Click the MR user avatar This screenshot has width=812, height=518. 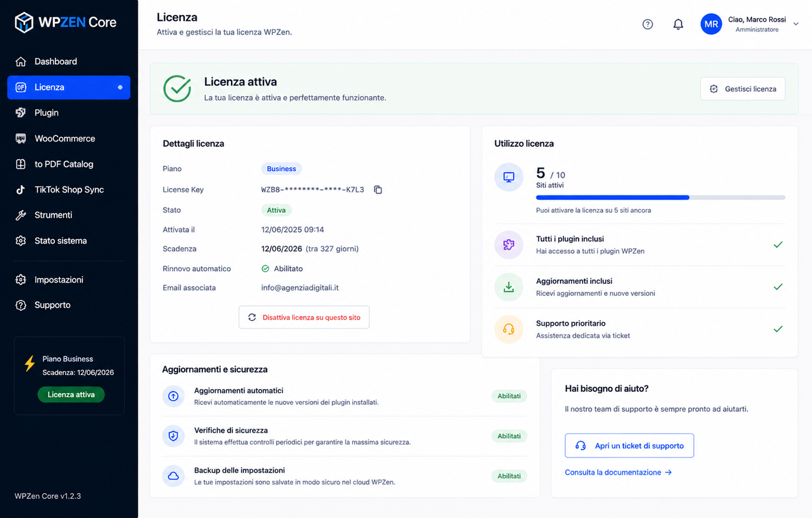pos(711,24)
